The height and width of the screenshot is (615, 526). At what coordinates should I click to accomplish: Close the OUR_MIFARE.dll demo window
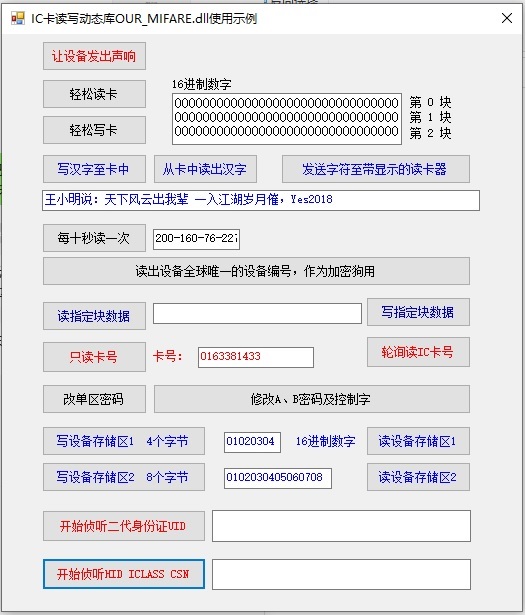pyautogui.click(x=507, y=18)
